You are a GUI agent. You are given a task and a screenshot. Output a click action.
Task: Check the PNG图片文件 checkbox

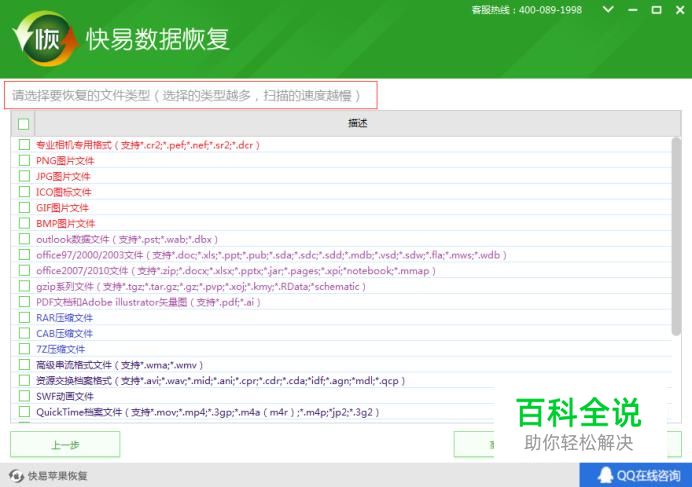(24, 160)
